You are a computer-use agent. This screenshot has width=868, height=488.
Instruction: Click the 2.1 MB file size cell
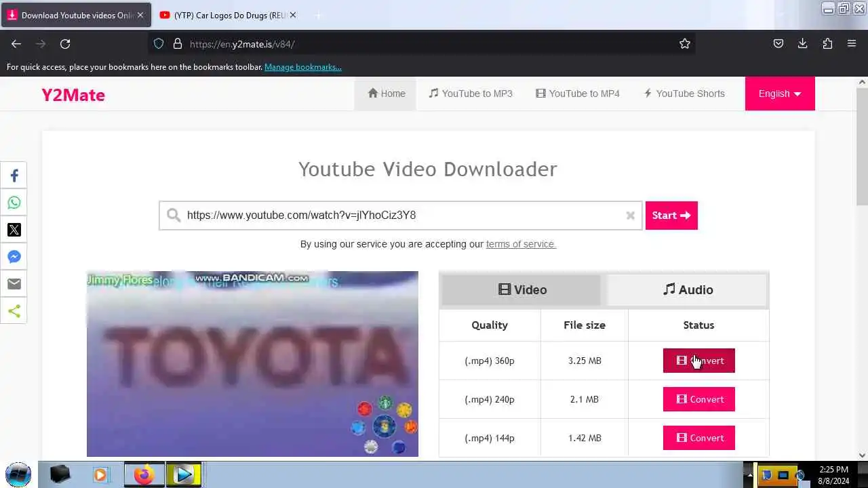tap(585, 399)
